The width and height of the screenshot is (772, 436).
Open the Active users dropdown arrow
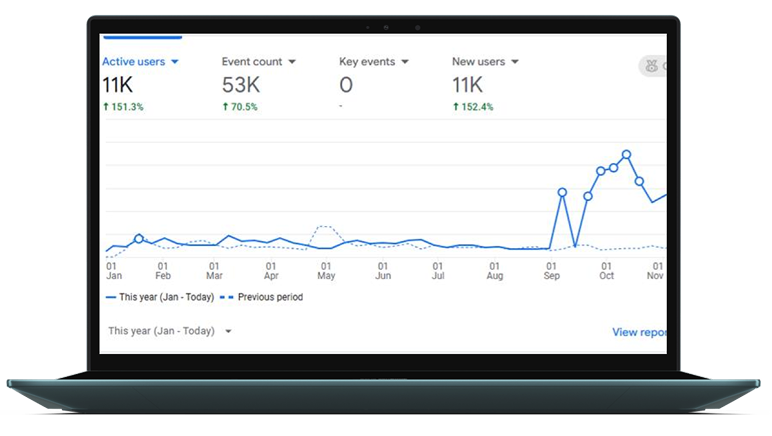click(x=175, y=62)
